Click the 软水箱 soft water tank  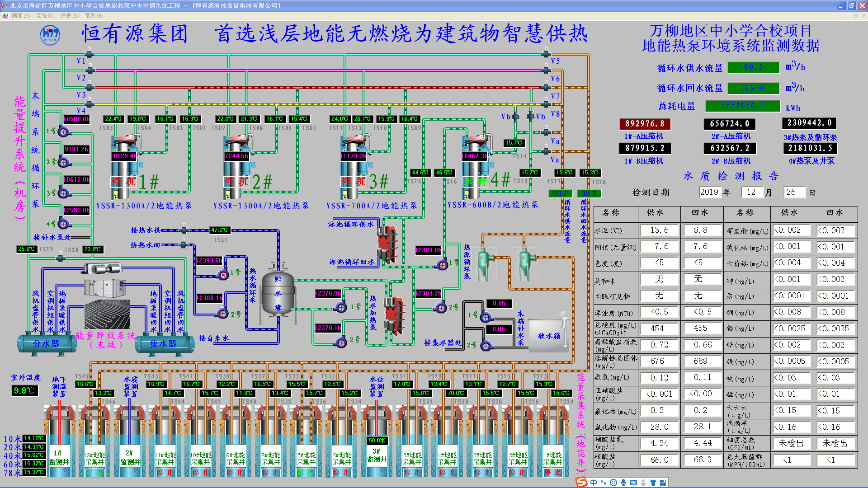[548, 335]
